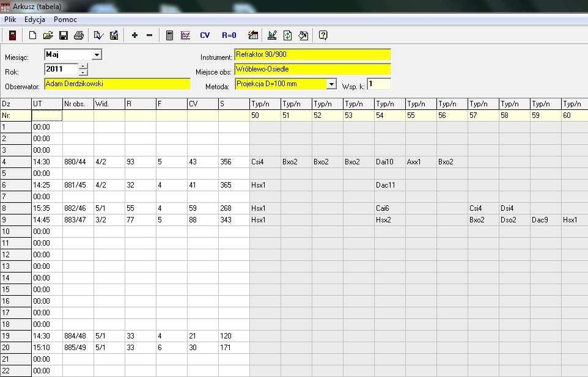
Task: Click the drafting ruler pencil icon
Action: click(x=272, y=35)
